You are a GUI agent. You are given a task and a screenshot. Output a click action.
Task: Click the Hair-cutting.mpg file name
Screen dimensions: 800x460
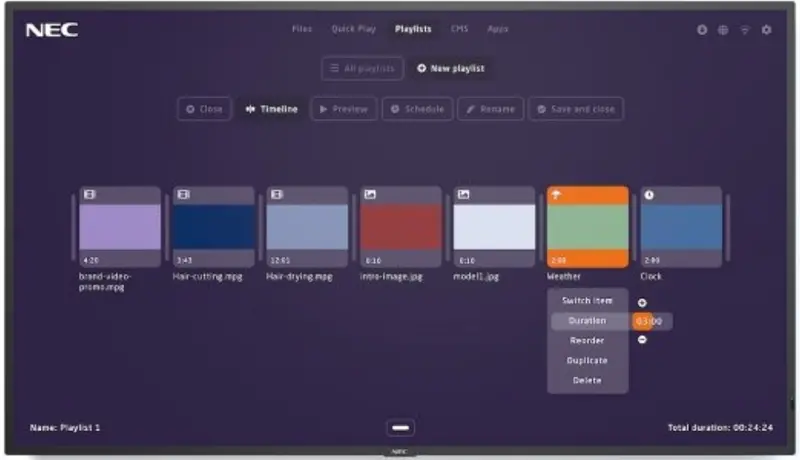(208, 276)
